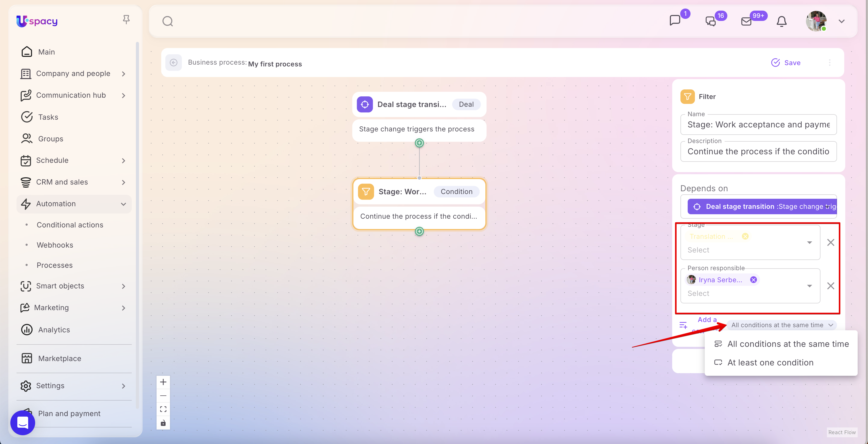Screen dimensions: 868x444
Task: Click the filter Name input field
Action: (758, 125)
